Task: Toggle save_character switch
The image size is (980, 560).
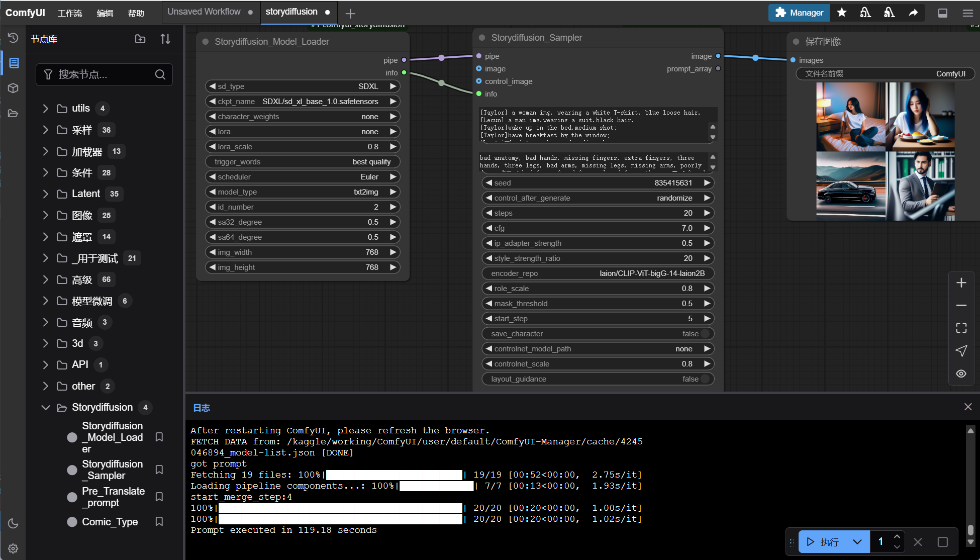Action: [705, 334]
